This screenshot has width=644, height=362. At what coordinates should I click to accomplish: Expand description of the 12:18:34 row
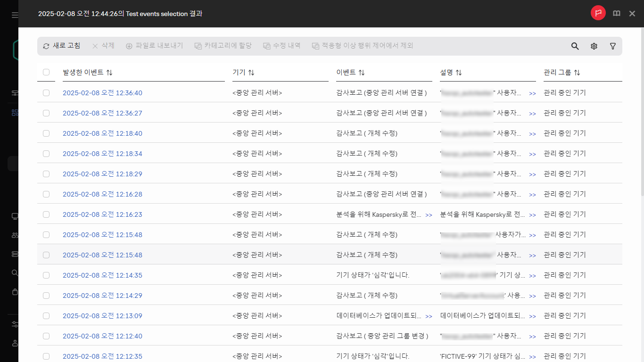click(532, 155)
